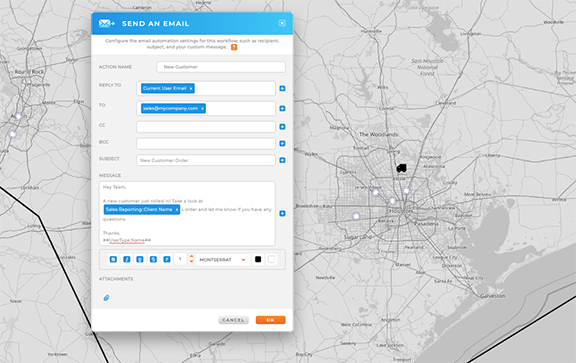Add a variable to the BCC field

(x=282, y=143)
